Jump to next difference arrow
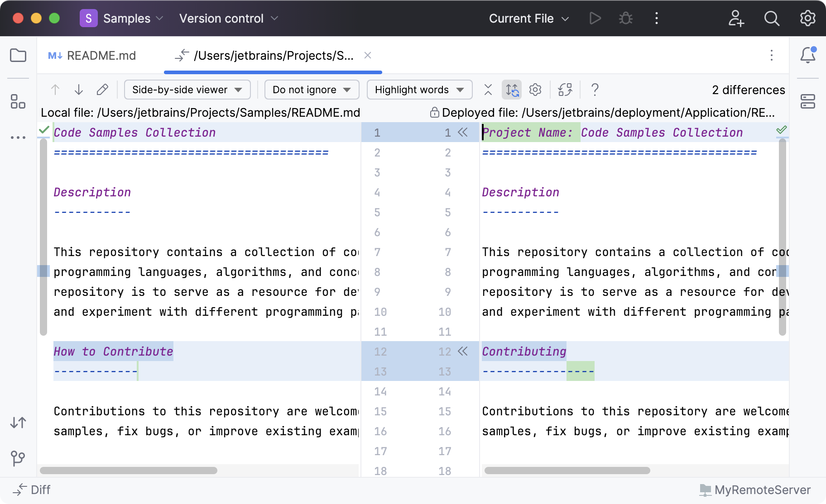Image resolution: width=826 pixels, height=504 pixels. [79, 90]
